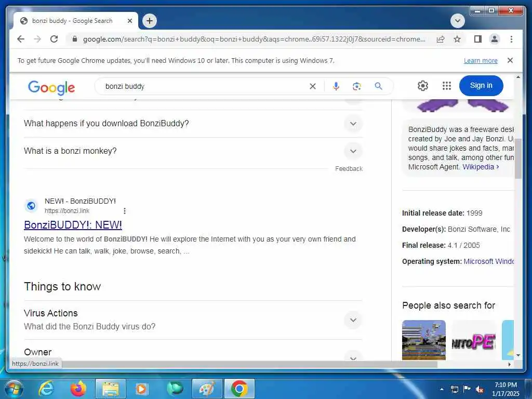This screenshot has height=399, width=532.
Task: Open the Microsoft Windows operating system link
Action: pyautogui.click(x=488, y=261)
